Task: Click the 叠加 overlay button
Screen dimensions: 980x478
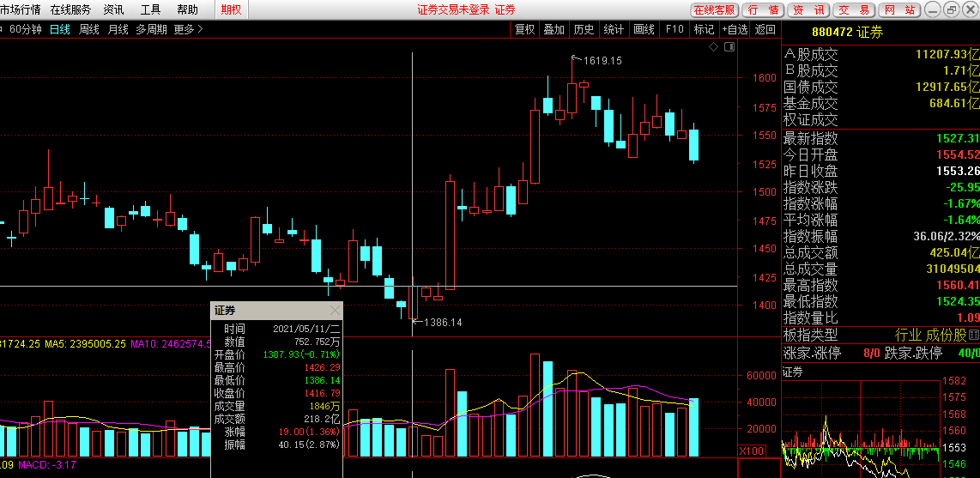Action: pos(554,29)
